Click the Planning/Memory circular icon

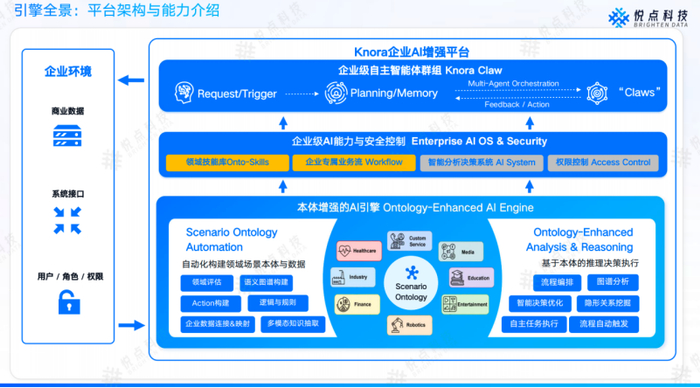click(x=336, y=92)
